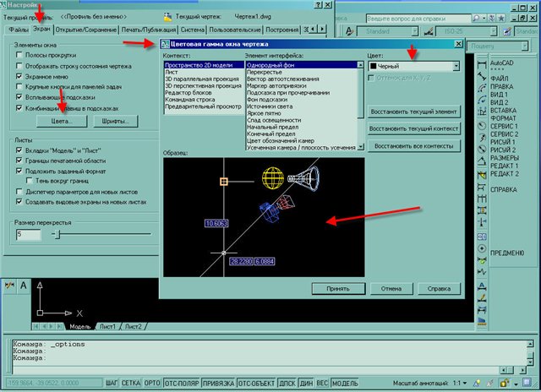The width and height of the screenshot is (541, 392).
Task: Click the help search magnifier icon
Action: 476,19
